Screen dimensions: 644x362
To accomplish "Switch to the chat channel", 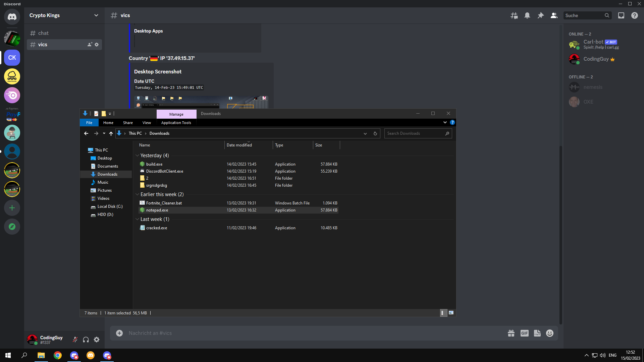I will 64,33.
